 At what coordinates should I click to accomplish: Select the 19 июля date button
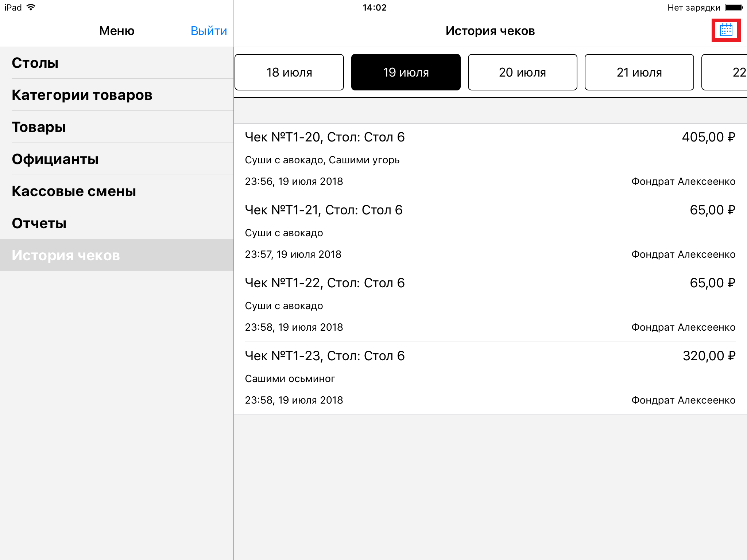[406, 72]
